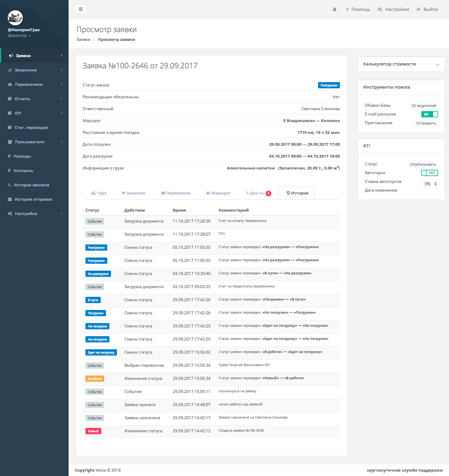This screenshot has width=449, height=476.
Task: Click the Заявки breadcrumb link
Action: pyautogui.click(x=83, y=40)
